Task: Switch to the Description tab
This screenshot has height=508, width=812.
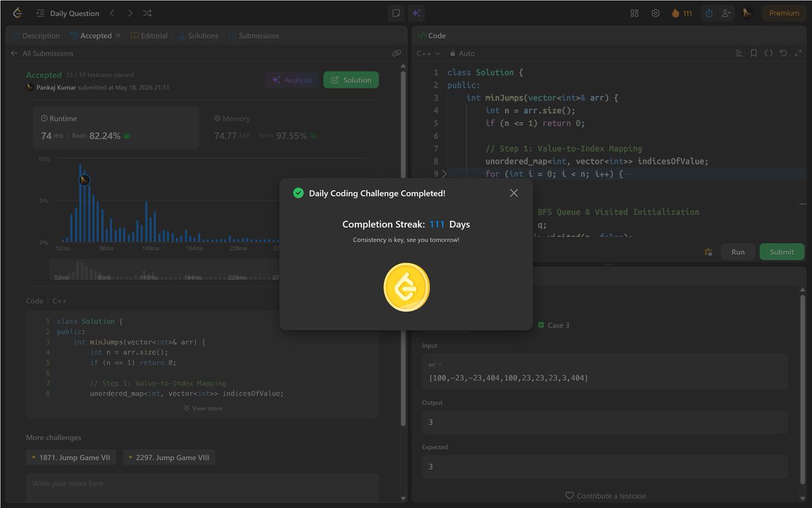Action: [36, 35]
